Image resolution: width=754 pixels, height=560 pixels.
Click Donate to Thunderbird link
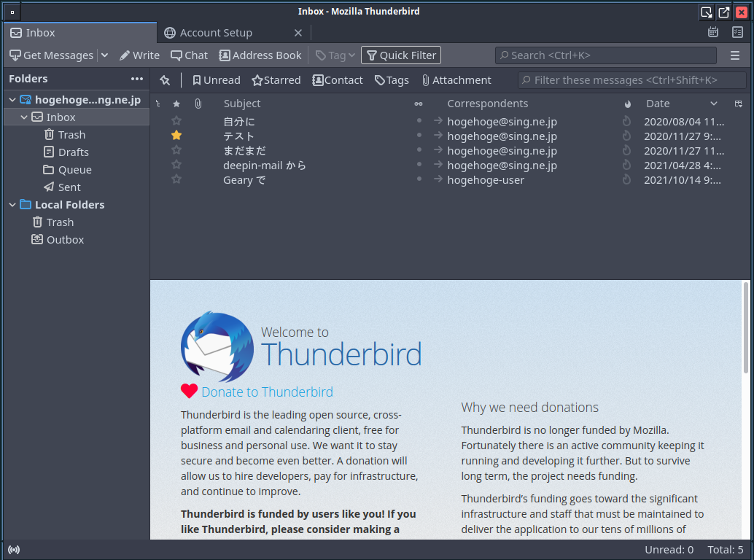(267, 392)
